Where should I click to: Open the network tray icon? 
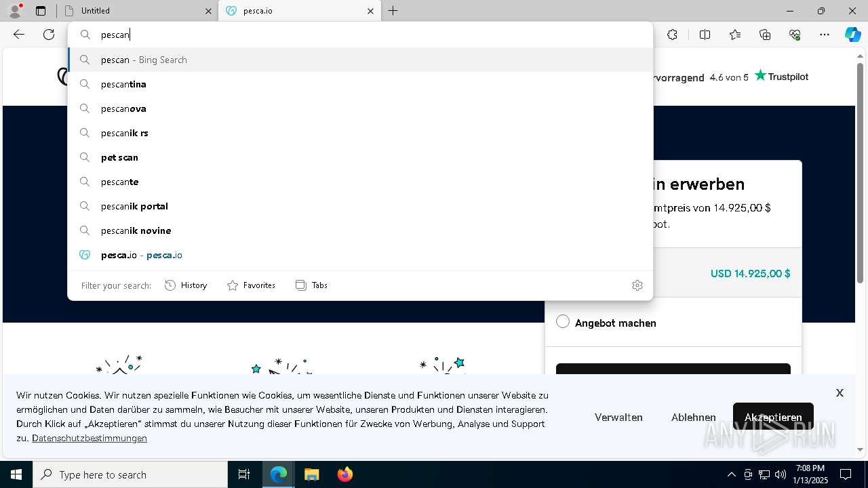[764, 474]
